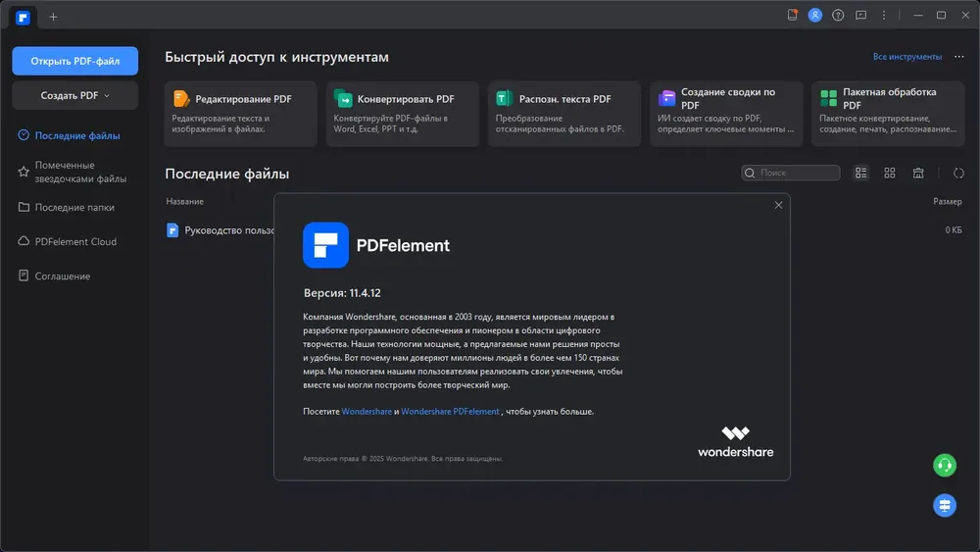Switch recent files to grid view

point(890,173)
